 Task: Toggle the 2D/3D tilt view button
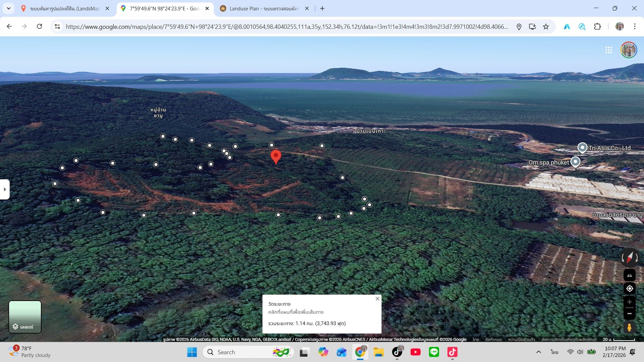(x=630, y=275)
